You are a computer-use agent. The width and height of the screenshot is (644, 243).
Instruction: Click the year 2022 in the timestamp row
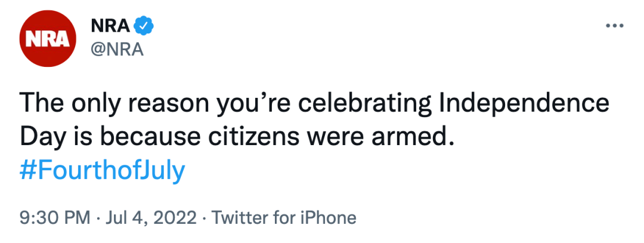click(174, 217)
